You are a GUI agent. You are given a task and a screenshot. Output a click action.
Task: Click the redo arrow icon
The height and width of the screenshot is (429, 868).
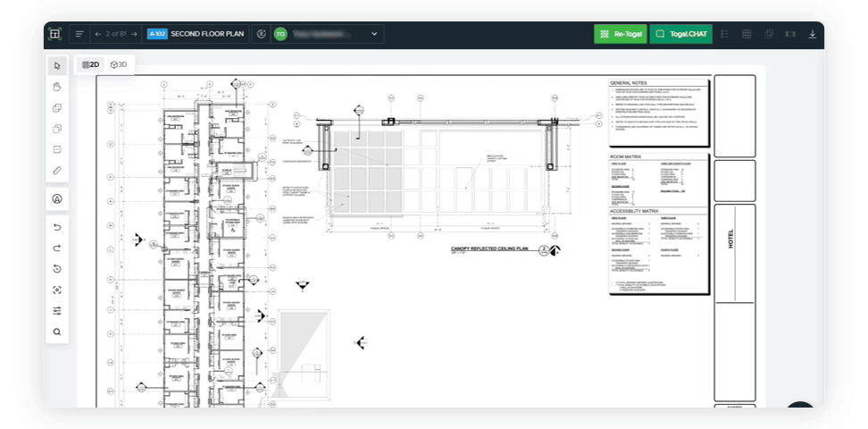(57, 248)
